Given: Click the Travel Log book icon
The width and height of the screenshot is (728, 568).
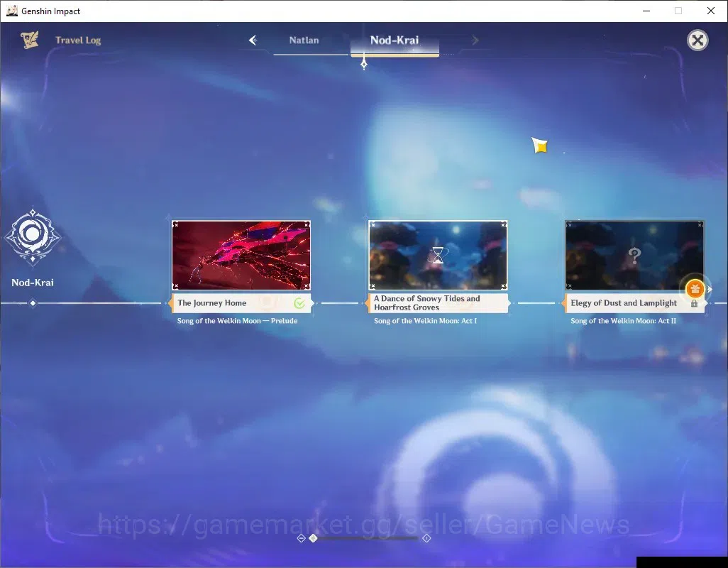Looking at the screenshot, I should [30, 40].
